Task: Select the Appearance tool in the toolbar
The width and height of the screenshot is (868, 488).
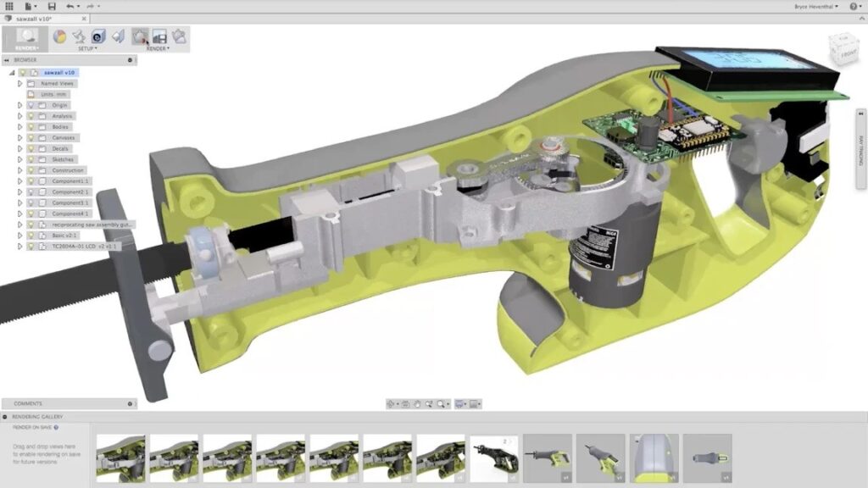Action: coord(59,36)
